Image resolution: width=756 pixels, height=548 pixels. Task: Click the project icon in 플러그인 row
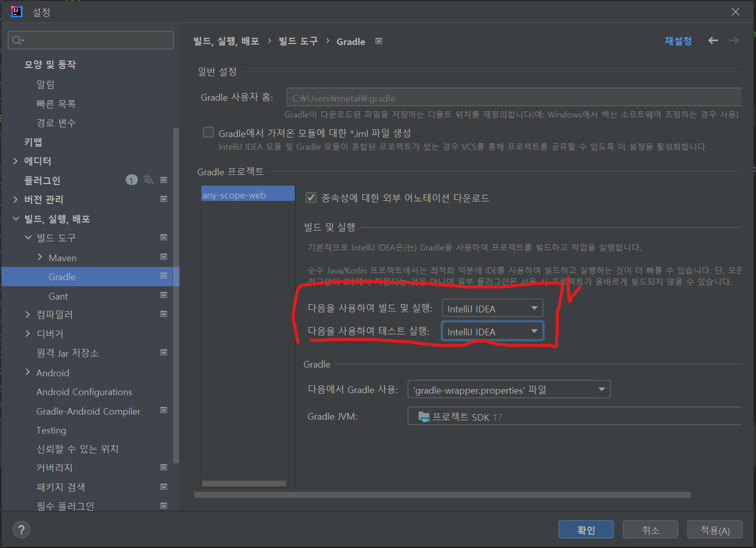164,180
